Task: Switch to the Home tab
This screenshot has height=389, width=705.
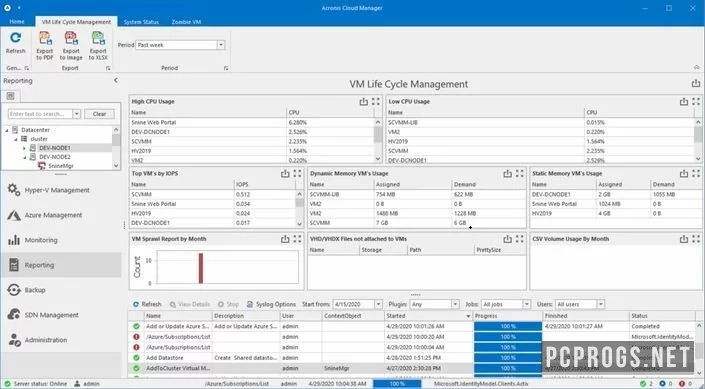Action: pos(17,22)
